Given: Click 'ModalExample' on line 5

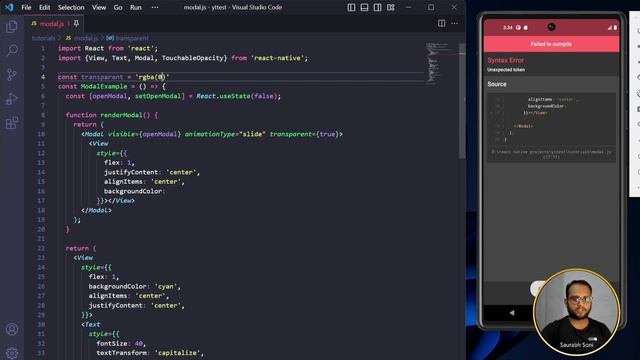Looking at the screenshot, I should coord(104,87).
